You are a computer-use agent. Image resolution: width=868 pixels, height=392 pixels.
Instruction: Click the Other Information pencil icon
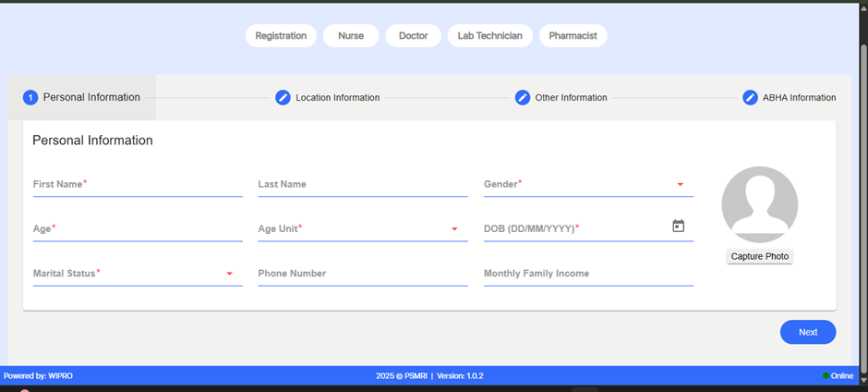[523, 97]
